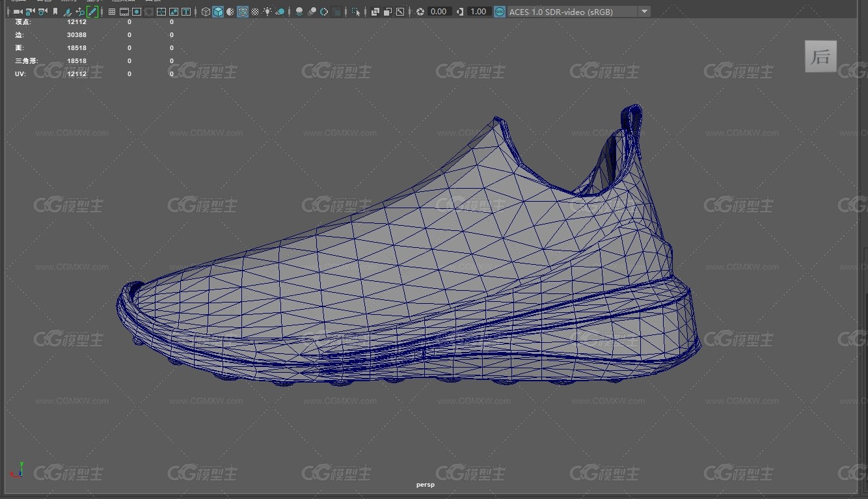This screenshot has height=499, width=868.
Task: Click the persp camera label
Action: point(426,485)
